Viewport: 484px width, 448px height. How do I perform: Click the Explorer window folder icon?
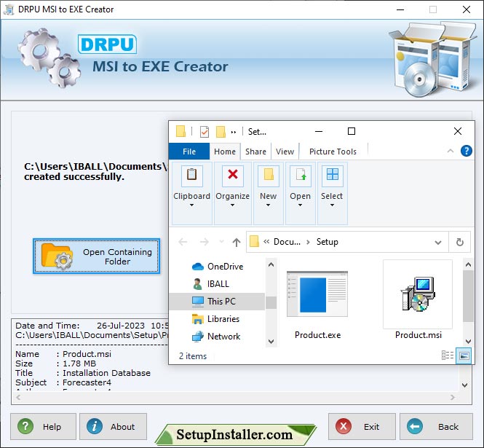click(x=181, y=131)
